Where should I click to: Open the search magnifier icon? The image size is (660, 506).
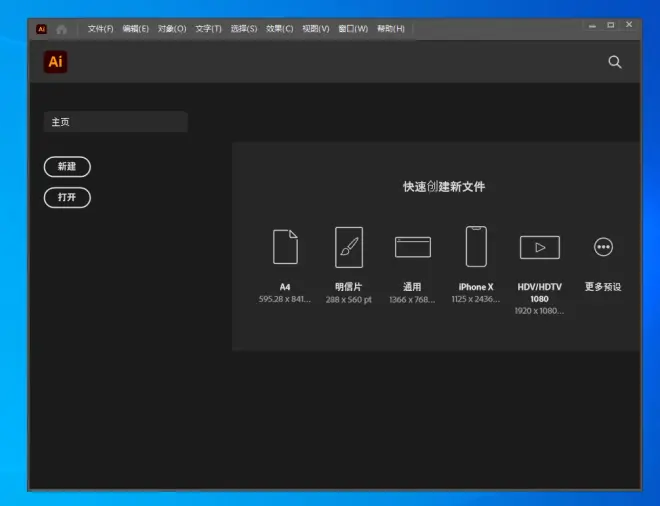[615, 62]
